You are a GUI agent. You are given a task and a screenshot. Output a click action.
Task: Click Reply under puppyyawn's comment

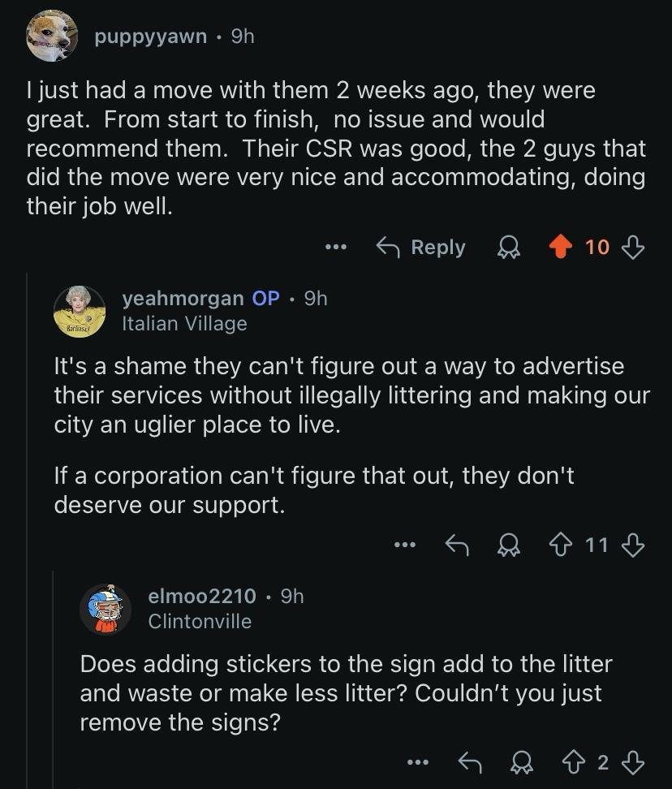421,247
